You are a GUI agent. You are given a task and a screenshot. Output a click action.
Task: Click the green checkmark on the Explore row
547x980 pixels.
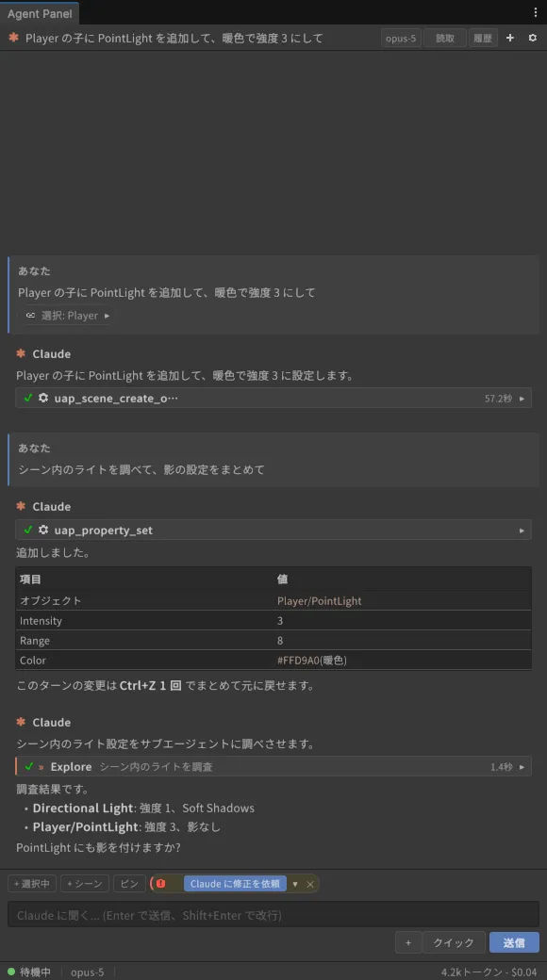[29, 766]
